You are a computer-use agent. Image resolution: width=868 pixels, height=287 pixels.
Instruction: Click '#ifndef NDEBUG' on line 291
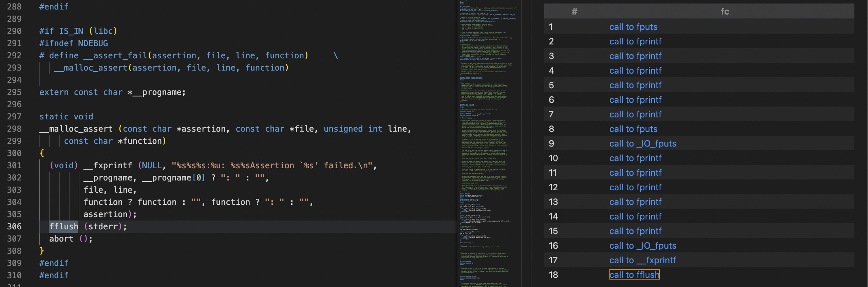tap(74, 43)
